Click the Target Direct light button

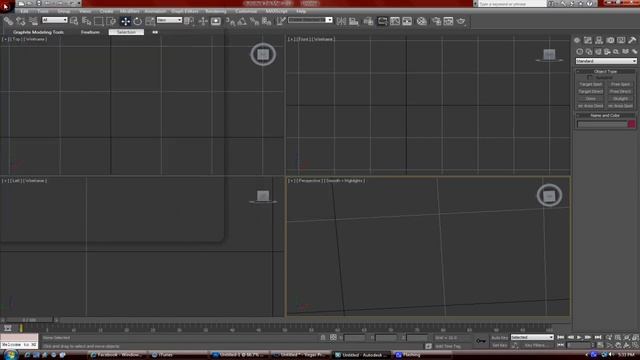590,91
